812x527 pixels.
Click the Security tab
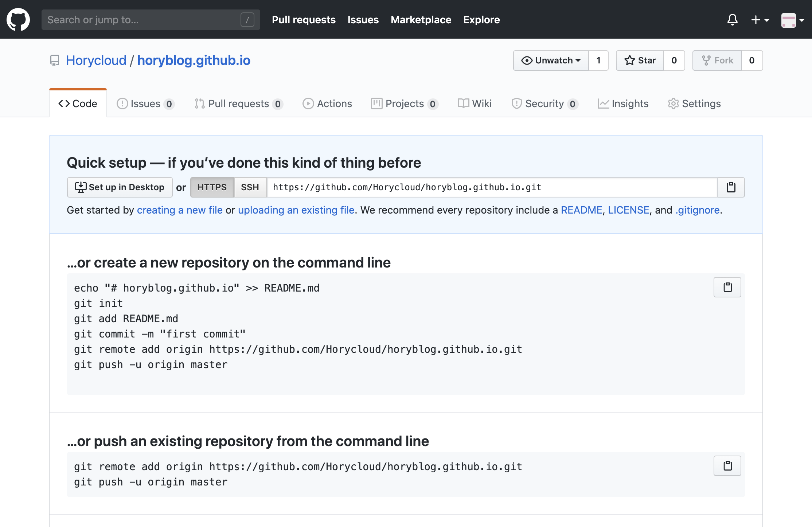click(x=544, y=103)
